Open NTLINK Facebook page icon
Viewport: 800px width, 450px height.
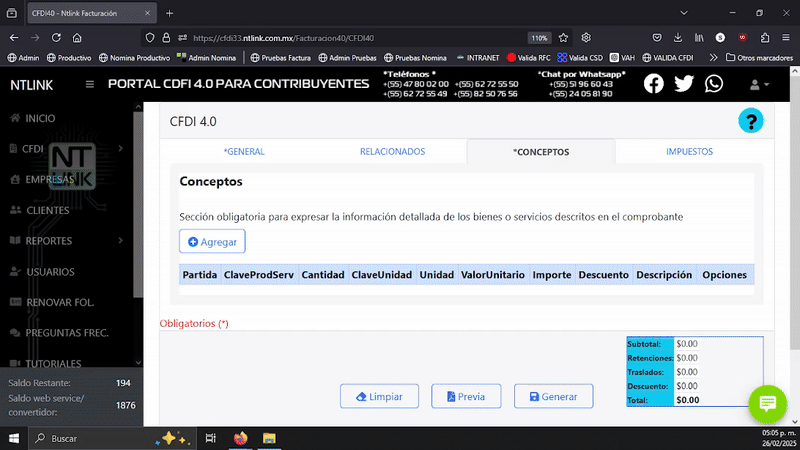click(x=654, y=83)
